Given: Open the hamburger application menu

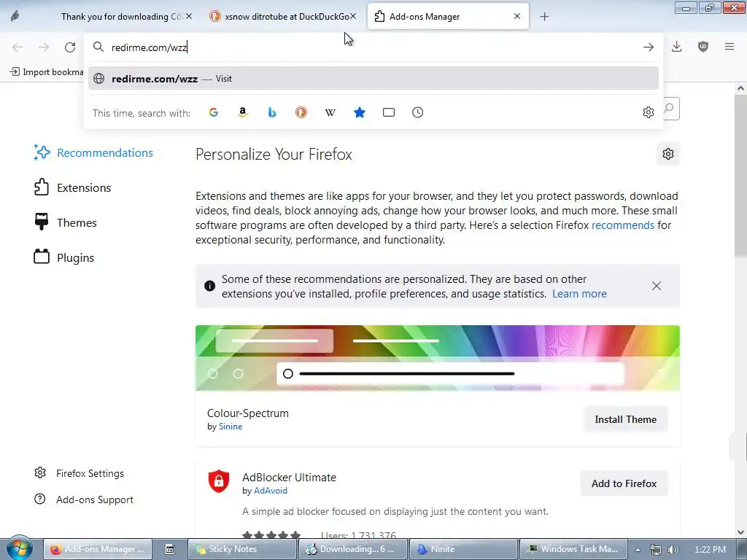Looking at the screenshot, I should [x=729, y=47].
